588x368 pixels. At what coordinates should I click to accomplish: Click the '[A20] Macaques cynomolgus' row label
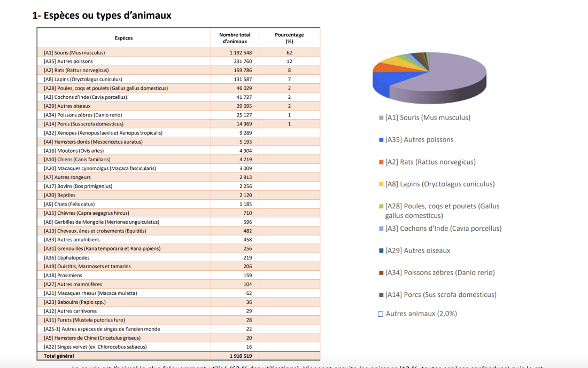click(x=100, y=169)
